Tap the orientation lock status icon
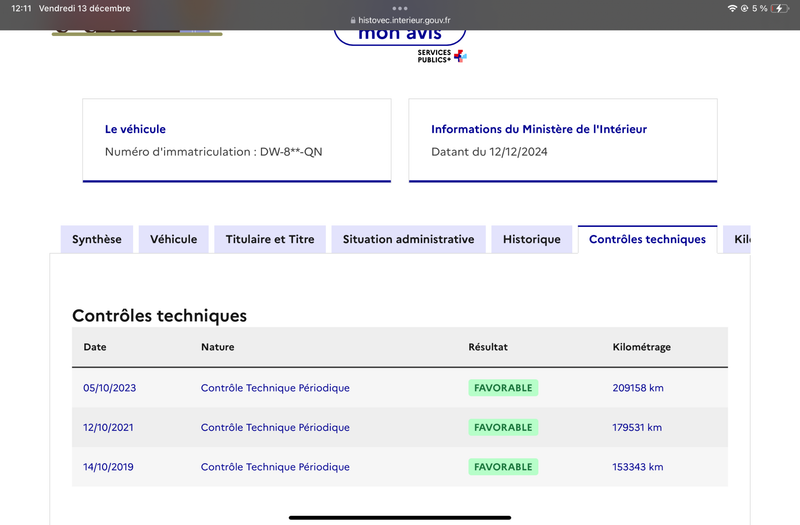Viewport: 800px width, 525px height. coord(744,8)
